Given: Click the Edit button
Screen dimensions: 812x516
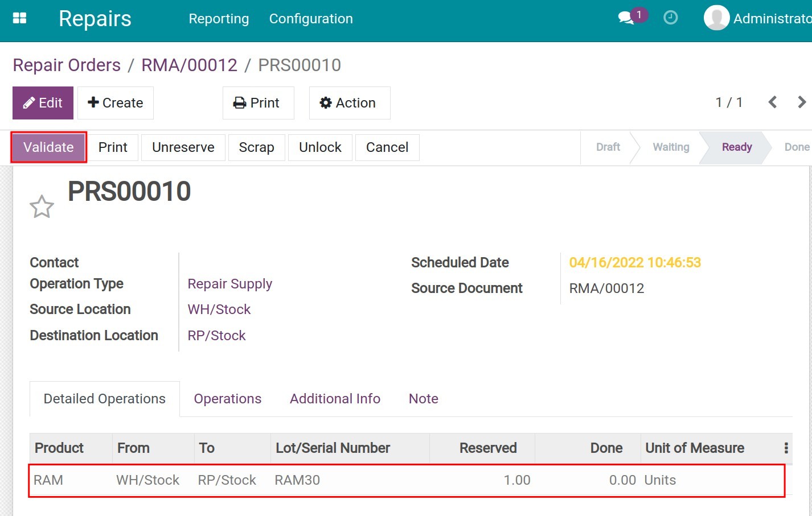Looking at the screenshot, I should pyautogui.click(x=43, y=103).
